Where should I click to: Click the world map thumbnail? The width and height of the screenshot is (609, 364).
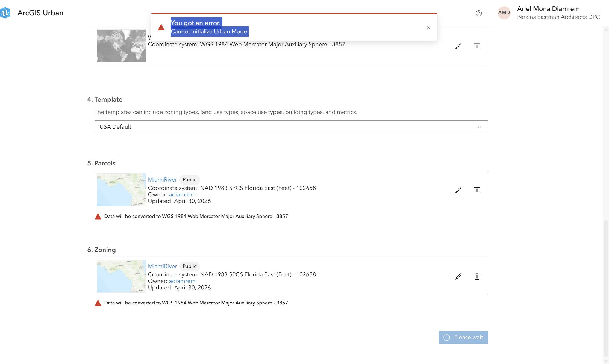coord(121,46)
